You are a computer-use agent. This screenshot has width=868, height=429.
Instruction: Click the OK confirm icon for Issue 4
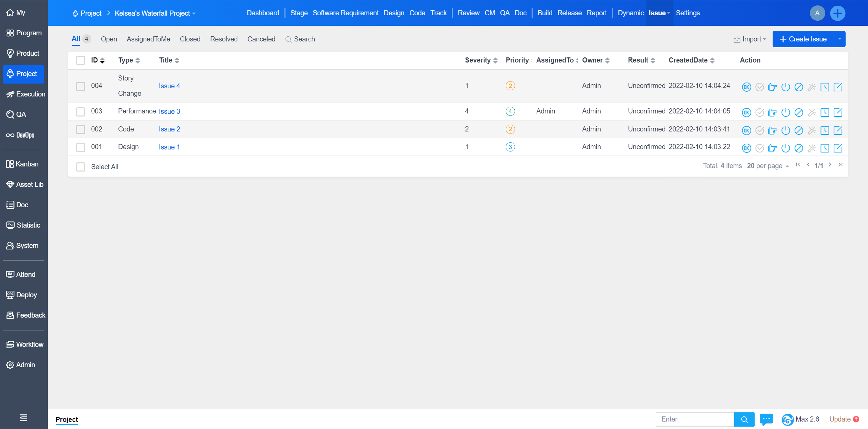pyautogui.click(x=746, y=87)
